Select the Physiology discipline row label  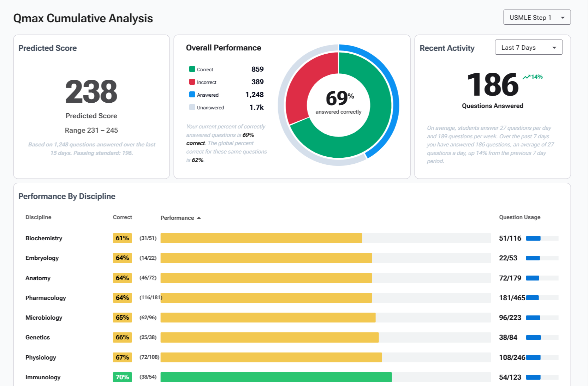tap(41, 357)
